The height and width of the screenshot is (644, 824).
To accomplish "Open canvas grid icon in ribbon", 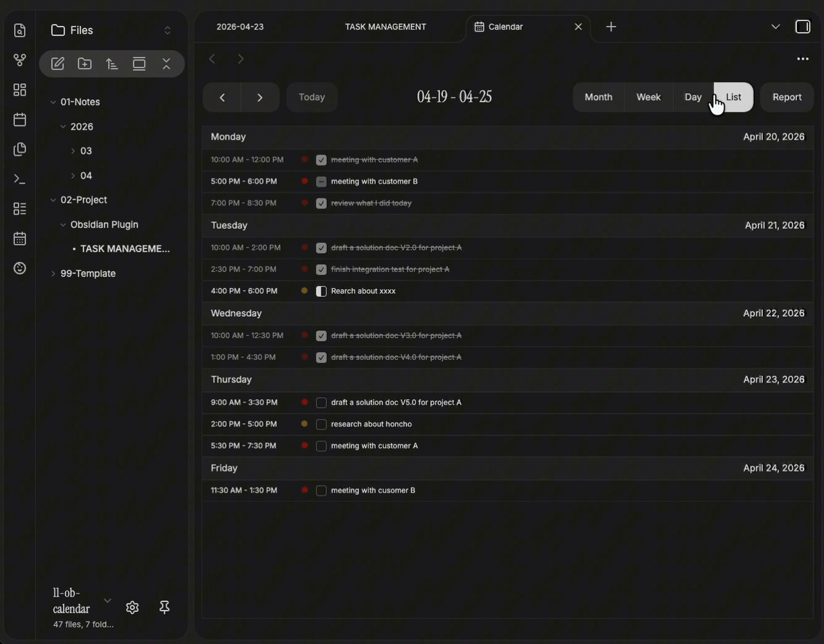I will pos(20,90).
